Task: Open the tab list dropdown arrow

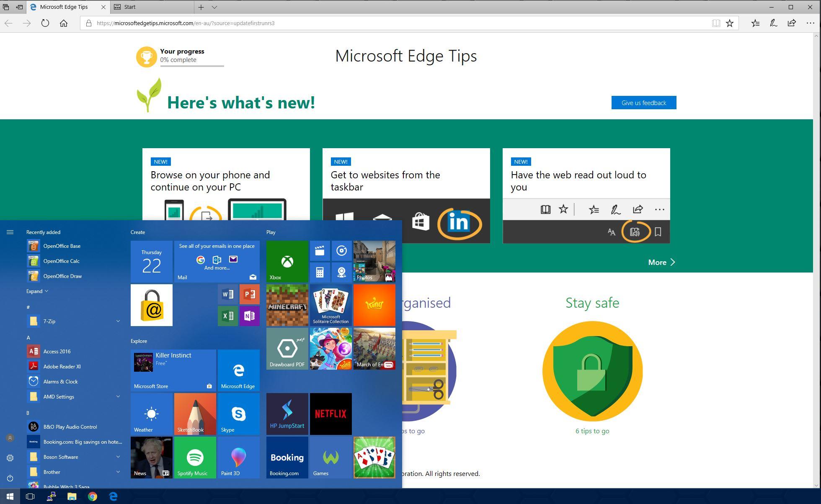Action: click(x=214, y=7)
